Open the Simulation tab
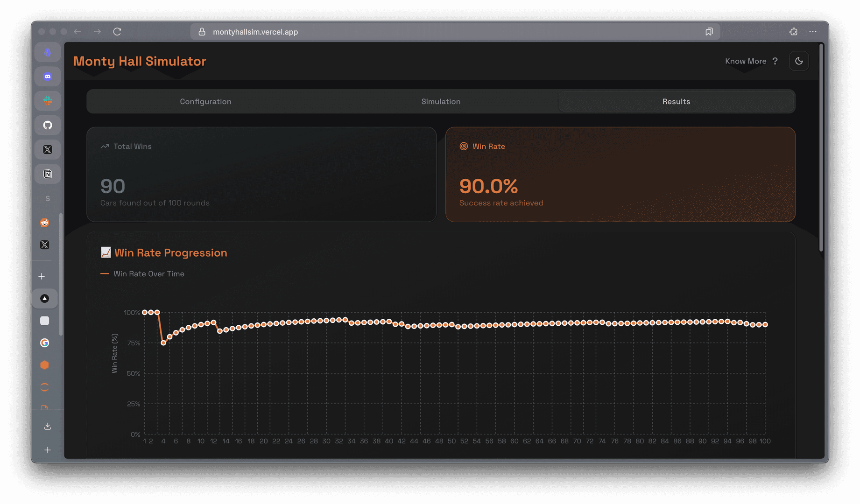 [x=441, y=102]
